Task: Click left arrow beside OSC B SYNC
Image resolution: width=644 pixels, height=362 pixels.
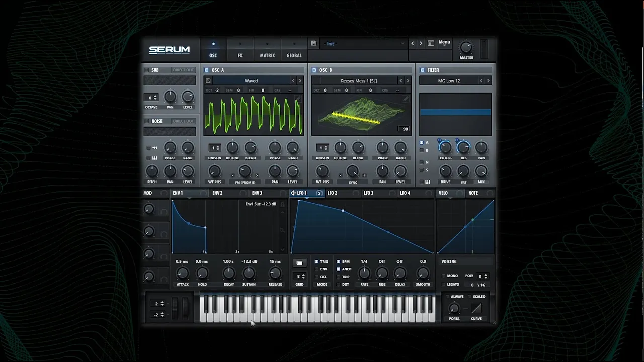Action: pyautogui.click(x=341, y=175)
